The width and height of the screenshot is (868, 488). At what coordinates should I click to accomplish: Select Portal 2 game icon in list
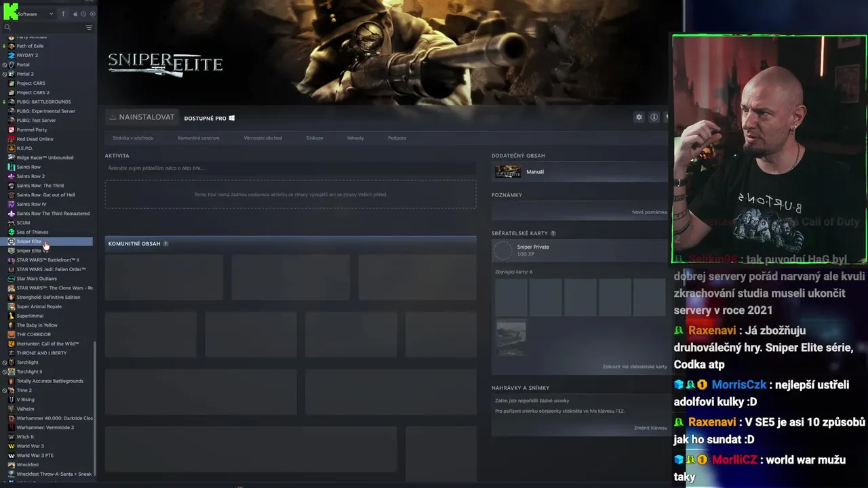11,74
